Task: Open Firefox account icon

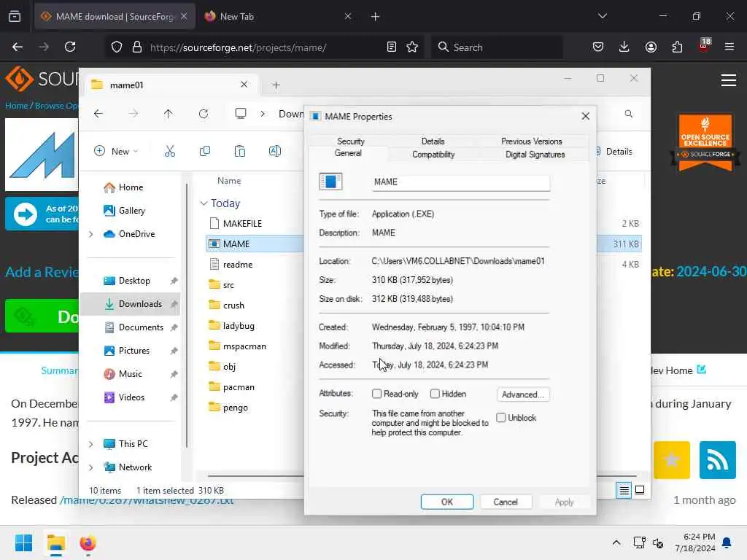Action: point(651,47)
